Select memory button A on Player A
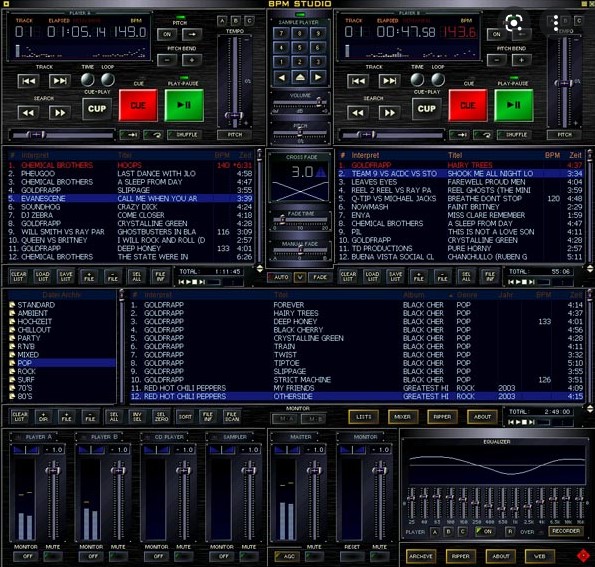The width and height of the screenshot is (595, 567). [222, 21]
